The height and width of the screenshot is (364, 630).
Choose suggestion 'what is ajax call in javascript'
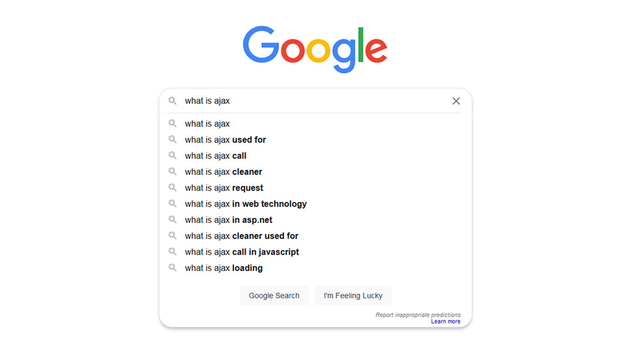click(x=315, y=252)
